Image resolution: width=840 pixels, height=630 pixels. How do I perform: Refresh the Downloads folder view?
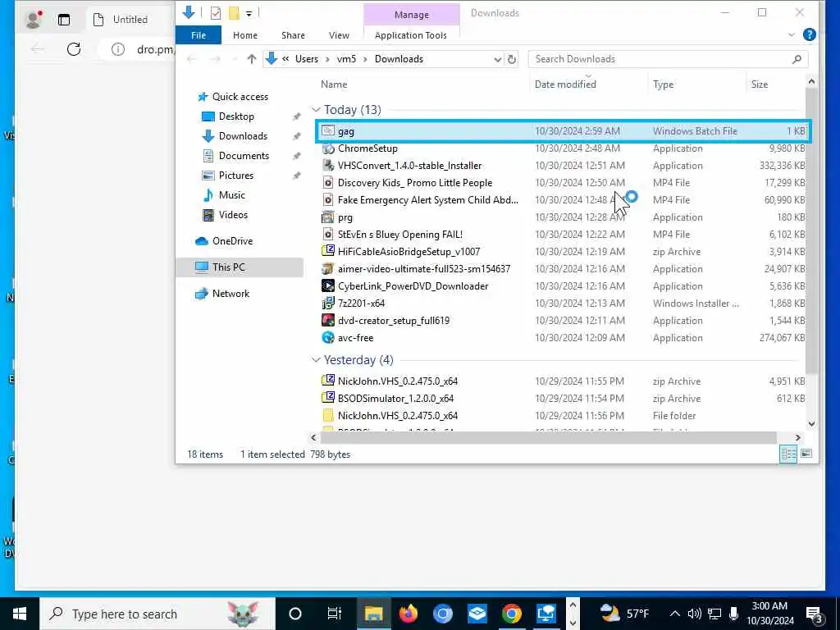click(512, 59)
